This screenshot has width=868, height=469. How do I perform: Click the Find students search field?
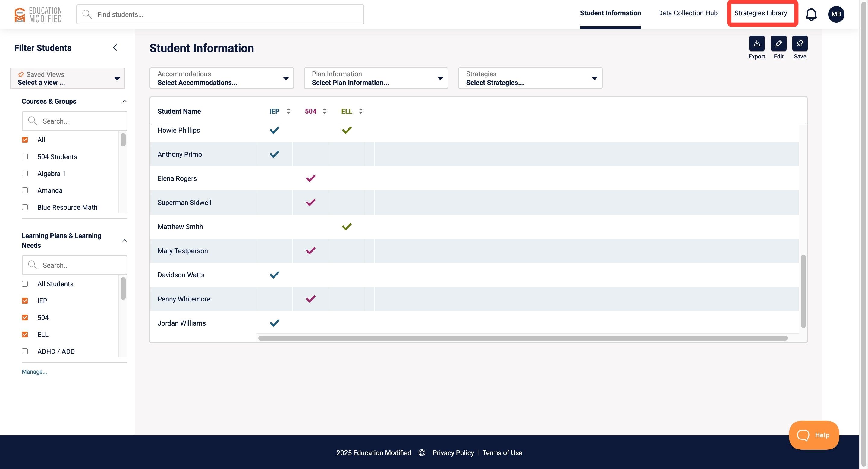tap(220, 14)
